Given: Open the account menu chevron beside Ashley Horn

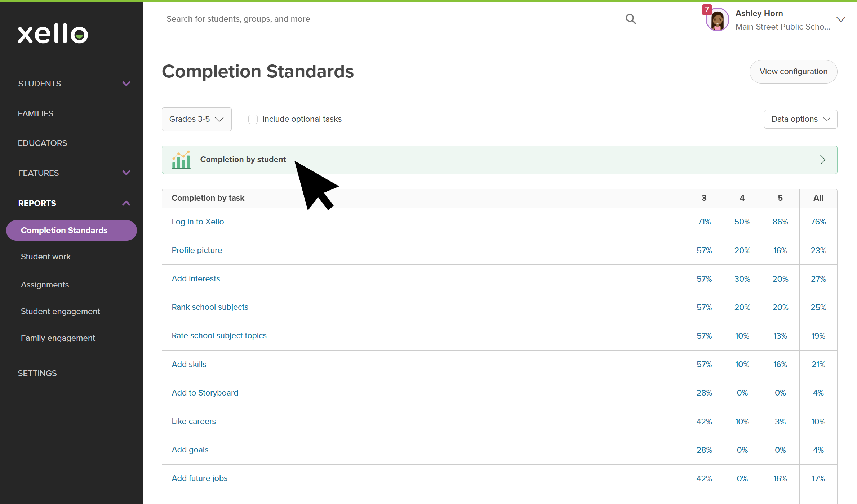Looking at the screenshot, I should pos(841,19).
